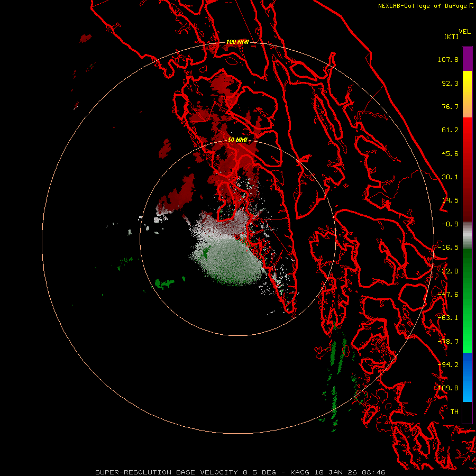This screenshot has width=476, height=476.
Task: Click the -0.9 velocity scale value
Action: pos(450,224)
